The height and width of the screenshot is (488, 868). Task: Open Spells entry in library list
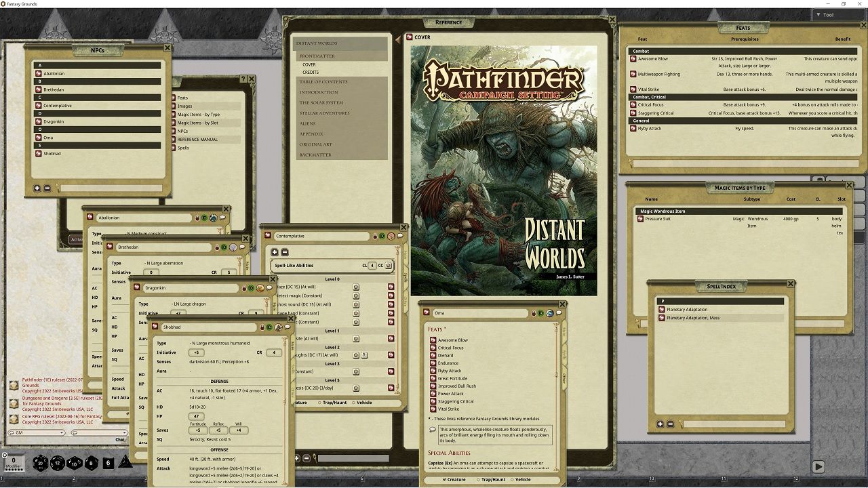click(184, 148)
